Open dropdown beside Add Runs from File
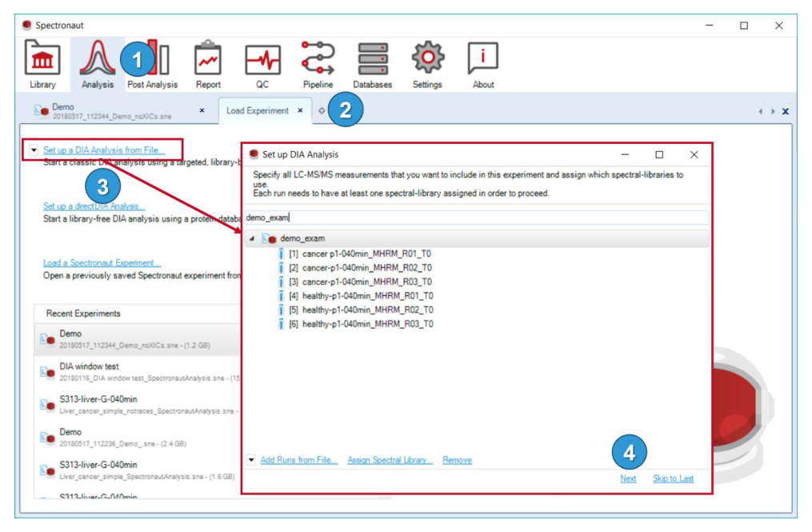Image resolution: width=812 pixels, height=532 pixels. pyautogui.click(x=251, y=459)
